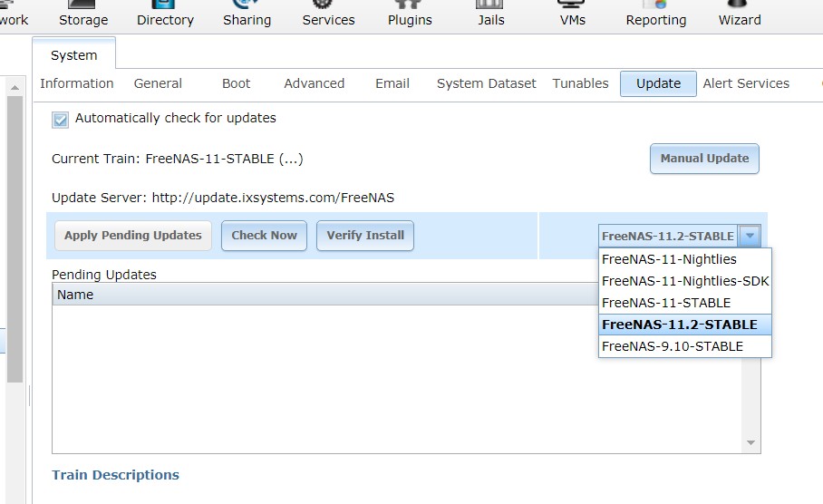Switch to the Alert Services sub-tab

pos(746,83)
